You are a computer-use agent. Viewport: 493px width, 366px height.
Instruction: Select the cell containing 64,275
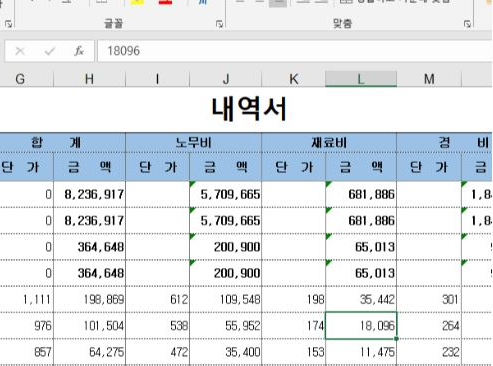pos(89,352)
